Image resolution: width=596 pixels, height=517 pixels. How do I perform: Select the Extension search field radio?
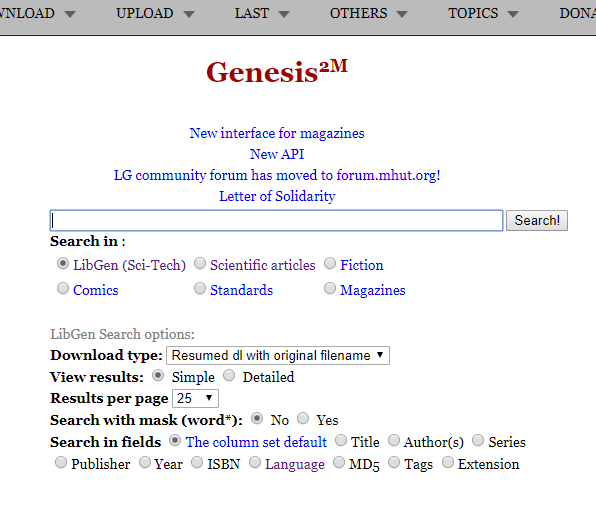(448, 463)
